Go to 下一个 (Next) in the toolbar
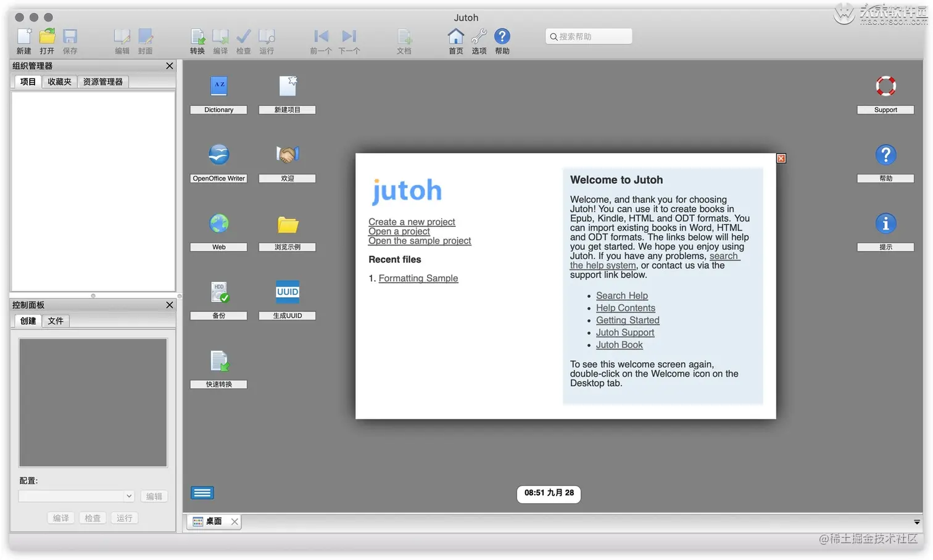This screenshot has width=933, height=560. pyautogui.click(x=349, y=36)
